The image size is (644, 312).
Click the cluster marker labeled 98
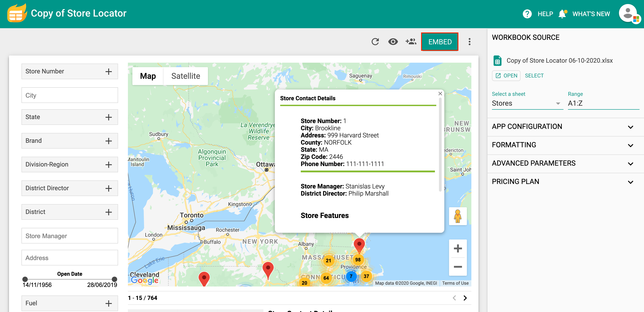pos(358,260)
